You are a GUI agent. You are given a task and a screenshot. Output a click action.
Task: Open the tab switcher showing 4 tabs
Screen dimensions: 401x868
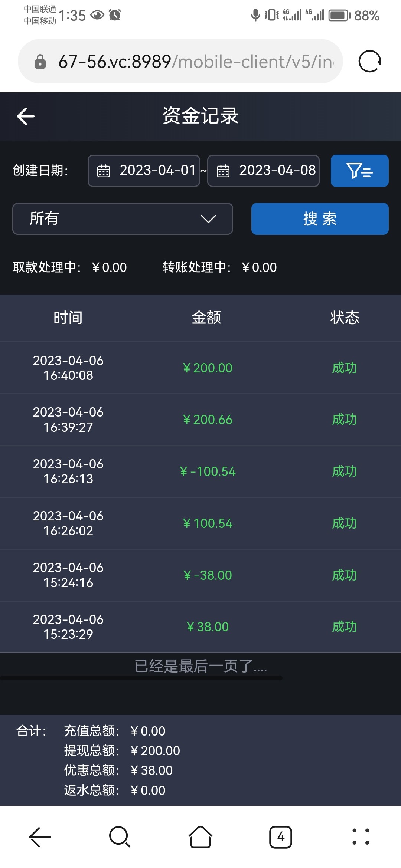point(280,837)
